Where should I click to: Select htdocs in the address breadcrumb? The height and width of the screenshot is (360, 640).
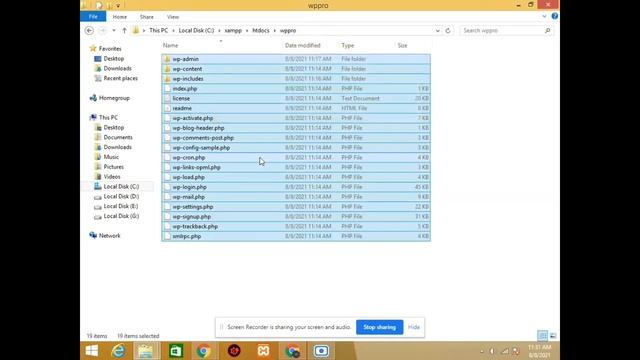(x=261, y=31)
